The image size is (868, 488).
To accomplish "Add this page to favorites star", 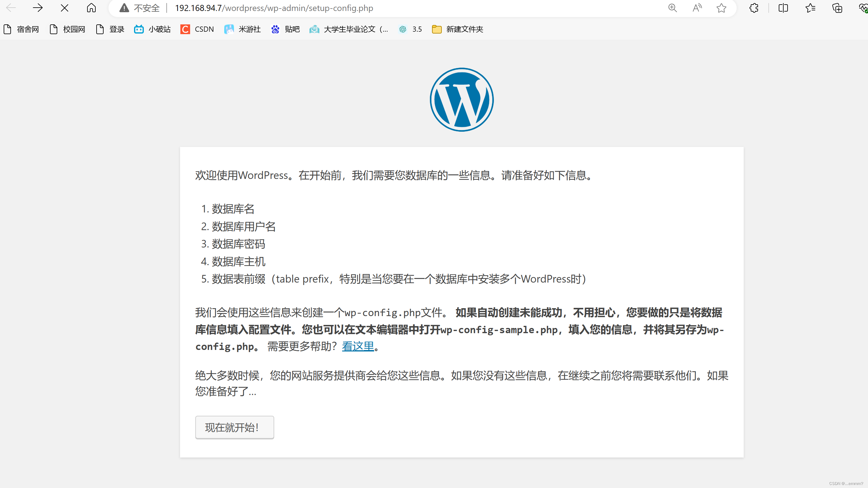I will (721, 8).
